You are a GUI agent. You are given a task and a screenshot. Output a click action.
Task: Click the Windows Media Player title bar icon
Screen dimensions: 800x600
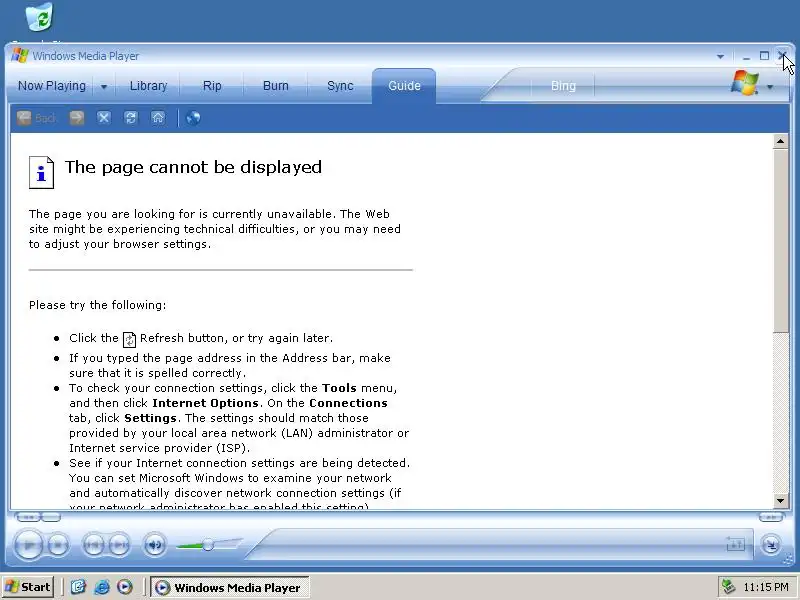[20, 56]
